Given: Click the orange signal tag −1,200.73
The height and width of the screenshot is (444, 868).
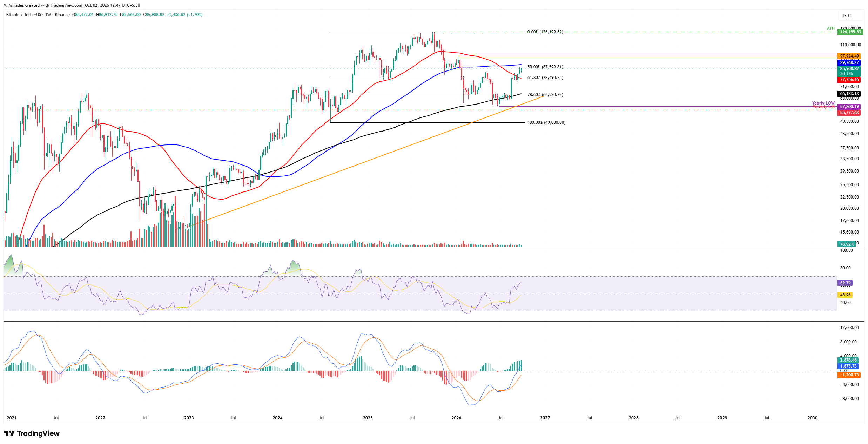Looking at the screenshot, I should (849, 375).
